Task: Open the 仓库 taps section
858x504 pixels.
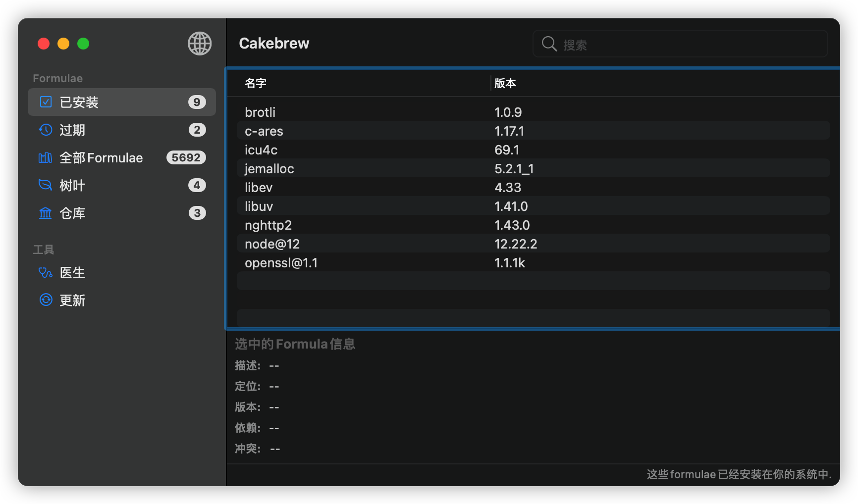Action: tap(122, 213)
